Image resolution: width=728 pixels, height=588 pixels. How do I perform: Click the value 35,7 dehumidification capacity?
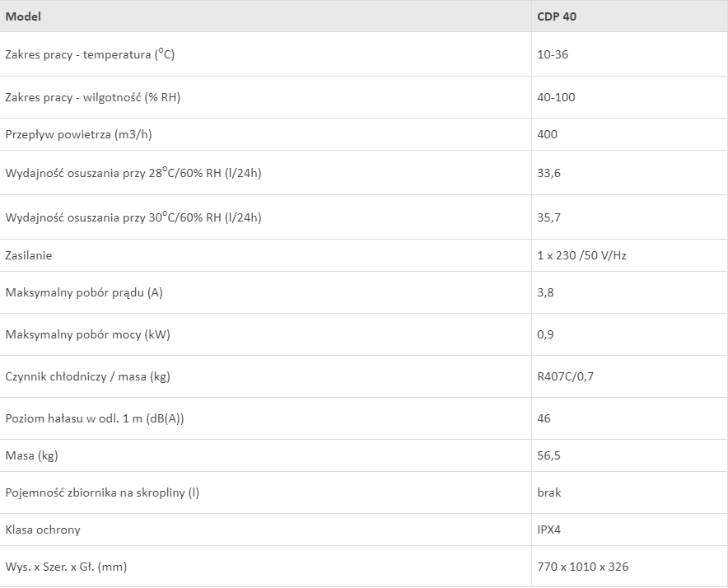coord(548,217)
